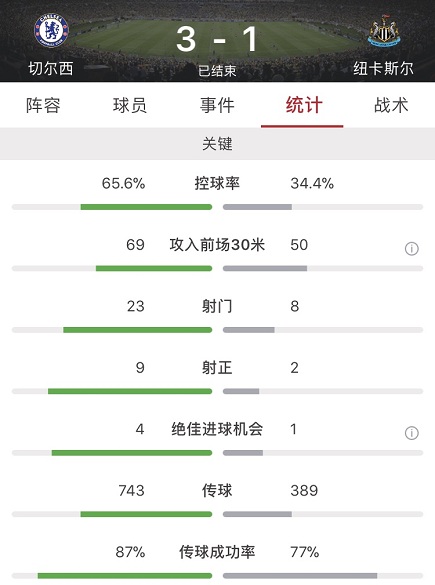Click the green 传球成功率 bar
The image size is (435, 585).
[x=125, y=576]
